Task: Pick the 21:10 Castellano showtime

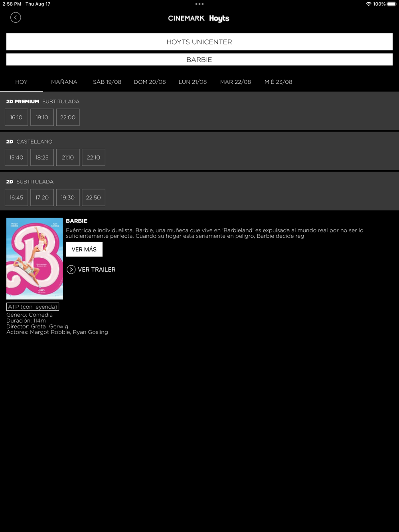Action: (68, 158)
